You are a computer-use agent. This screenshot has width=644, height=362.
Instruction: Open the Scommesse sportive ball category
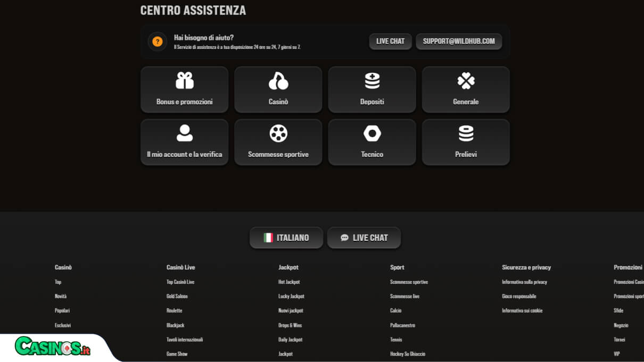coord(278,142)
